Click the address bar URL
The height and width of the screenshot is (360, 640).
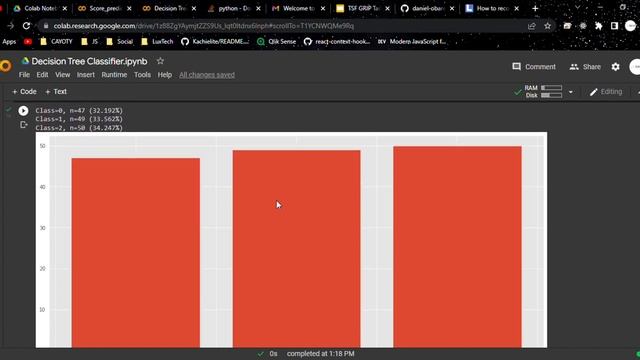pos(203,26)
